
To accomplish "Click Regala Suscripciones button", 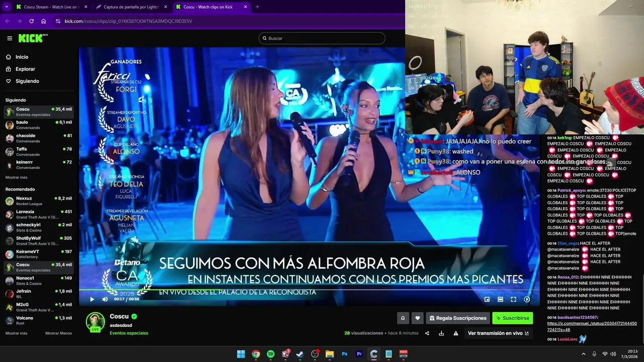I will 458,318.
